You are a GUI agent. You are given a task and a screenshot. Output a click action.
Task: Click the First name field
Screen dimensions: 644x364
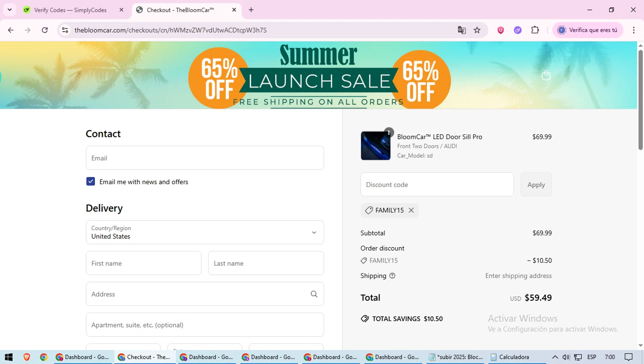(x=143, y=263)
